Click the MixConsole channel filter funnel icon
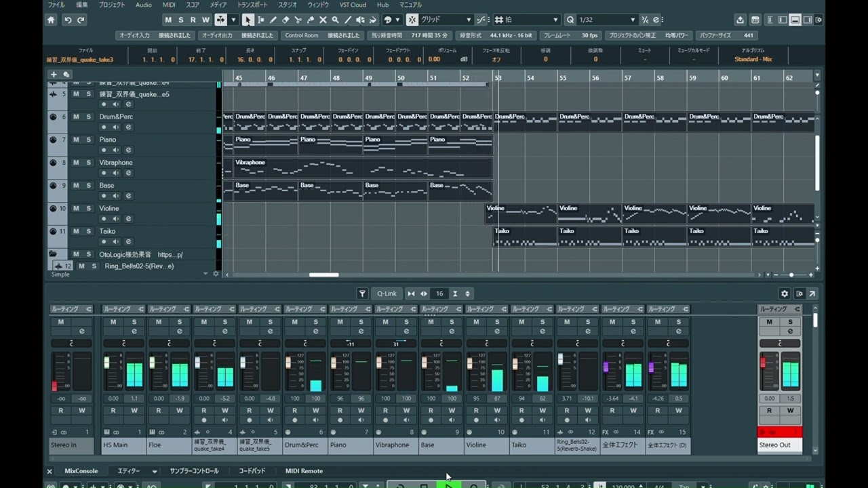Image resolution: width=868 pixels, height=488 pixels. coord(362,293)
